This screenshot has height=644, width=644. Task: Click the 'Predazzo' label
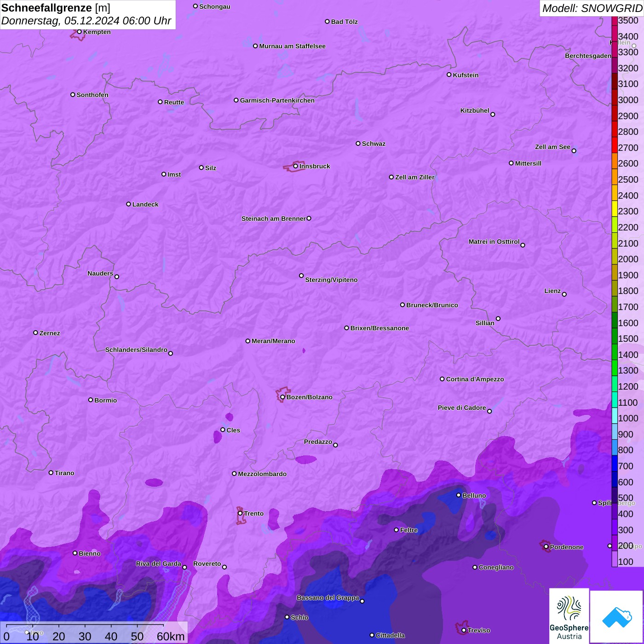[x=318, y=442]
